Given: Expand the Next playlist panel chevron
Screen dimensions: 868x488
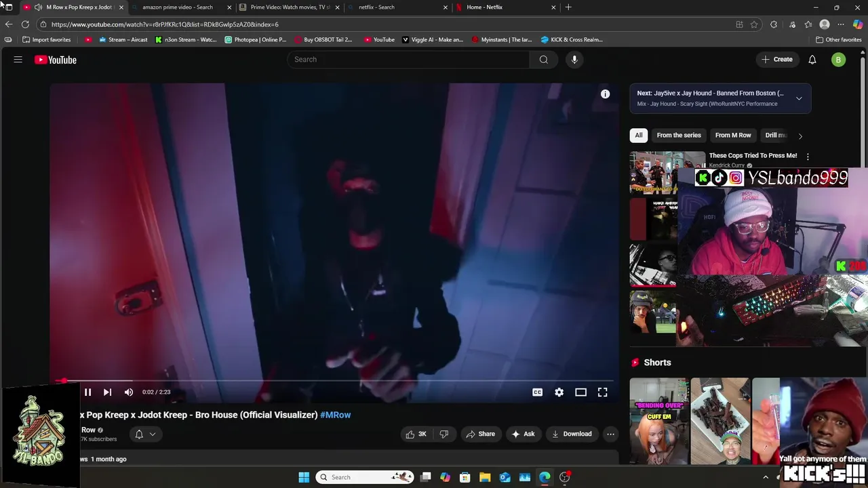Looking at the screenshot, I should [799, 98].
